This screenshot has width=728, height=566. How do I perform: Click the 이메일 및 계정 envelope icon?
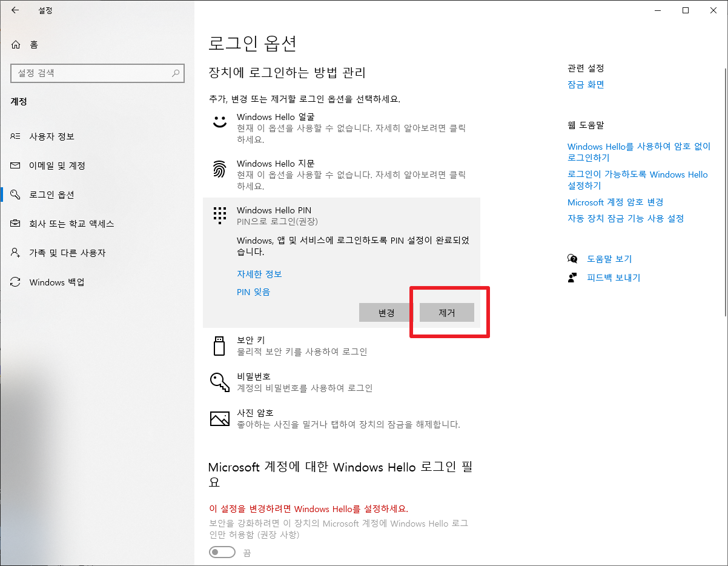coord(16,165)
